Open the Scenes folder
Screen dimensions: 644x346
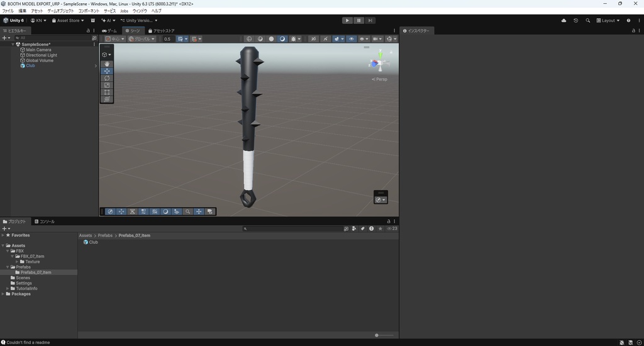pos(23,278)
